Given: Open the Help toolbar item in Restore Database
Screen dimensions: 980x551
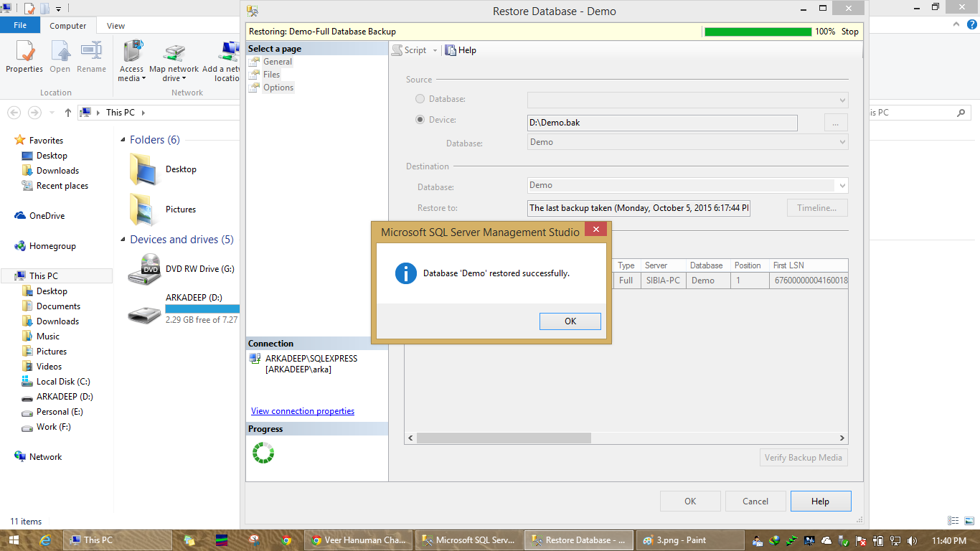Looking at the screenshot, I should pos(461,50).
